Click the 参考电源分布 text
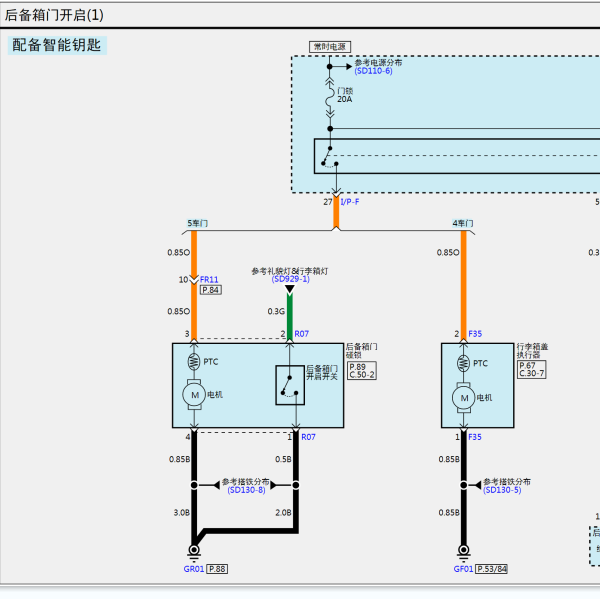Screen dimensions: 600x599 tap(378, 62)
